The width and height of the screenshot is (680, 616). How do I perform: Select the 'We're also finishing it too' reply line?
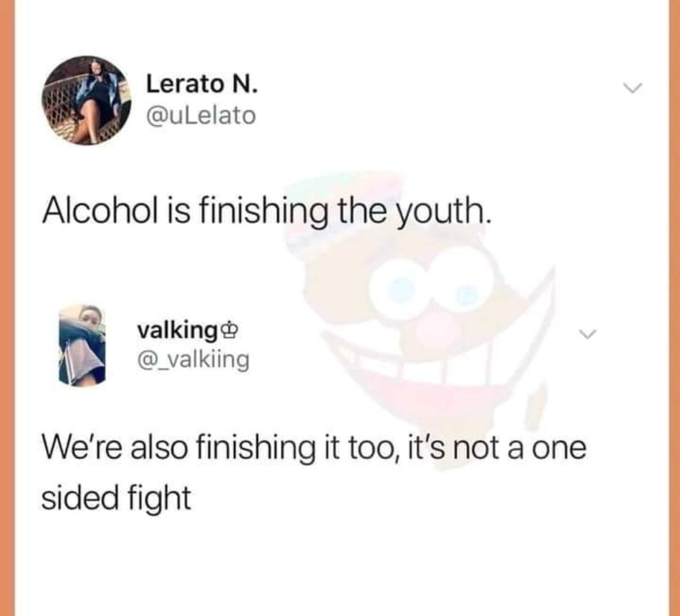coord(314,448)
